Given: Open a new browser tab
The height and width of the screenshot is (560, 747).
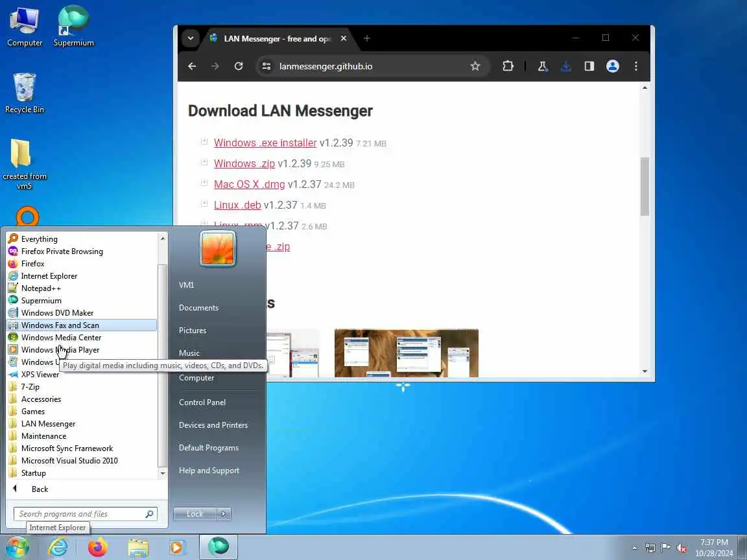Looking at the screenshot, I should [367, 38].
